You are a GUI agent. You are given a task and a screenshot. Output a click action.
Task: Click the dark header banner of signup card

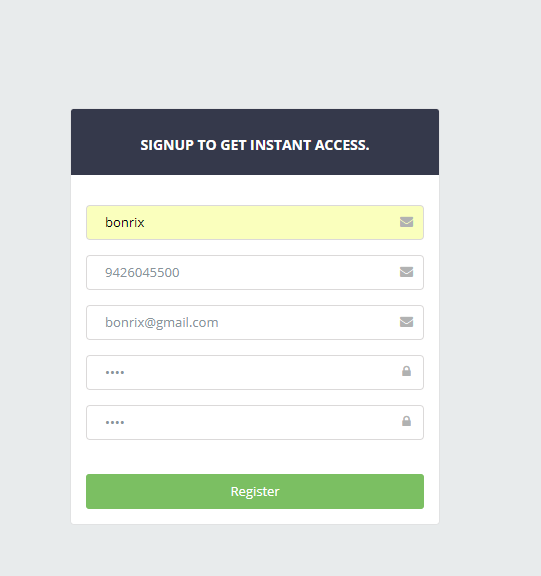(x=255, y=142)
